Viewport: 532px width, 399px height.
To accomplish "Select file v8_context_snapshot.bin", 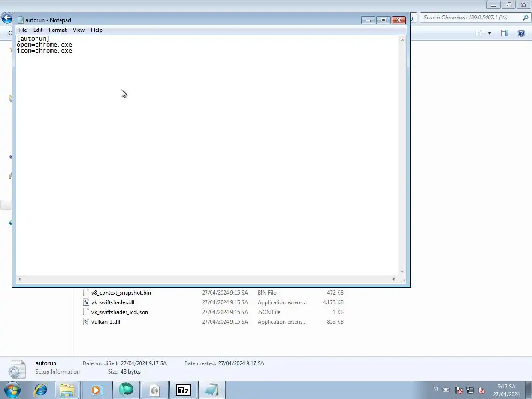I will click(x=121, y=292).
